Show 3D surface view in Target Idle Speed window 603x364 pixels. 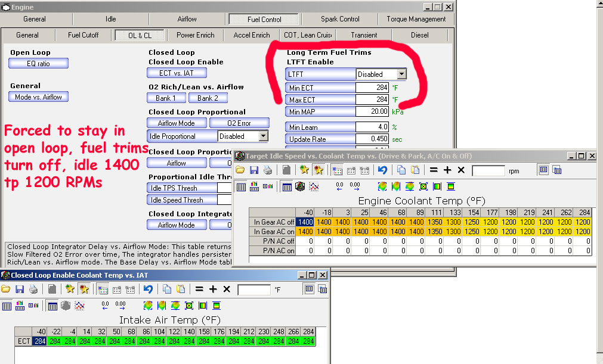click(x=299, y=186)
